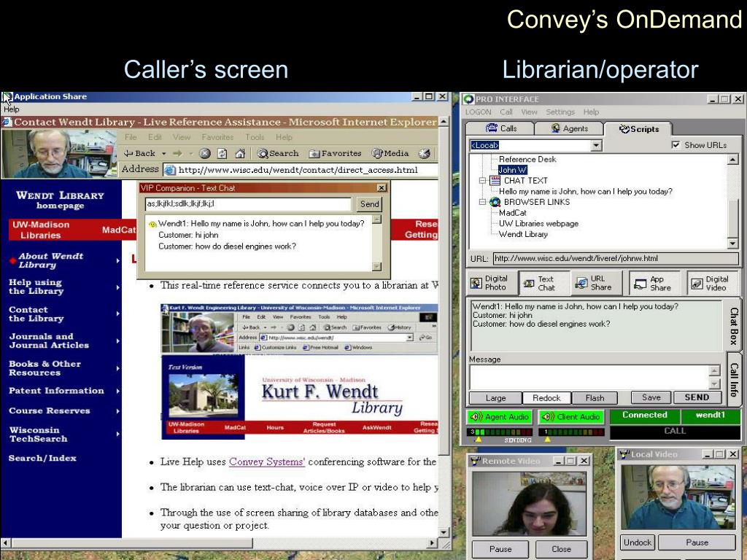747x560 pixels.
Task: Click the Back arrow in Internet Explorer toolbar
Action: tap(139, 153)
